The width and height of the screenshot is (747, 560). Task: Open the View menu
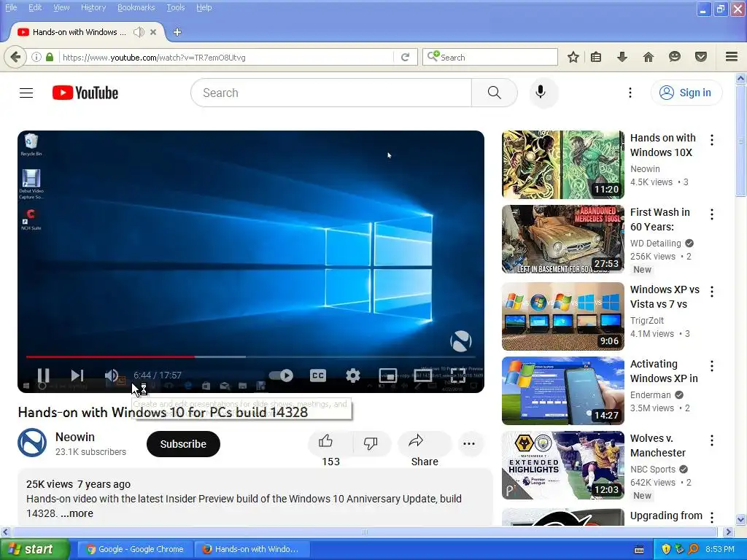tap(61, 7)
